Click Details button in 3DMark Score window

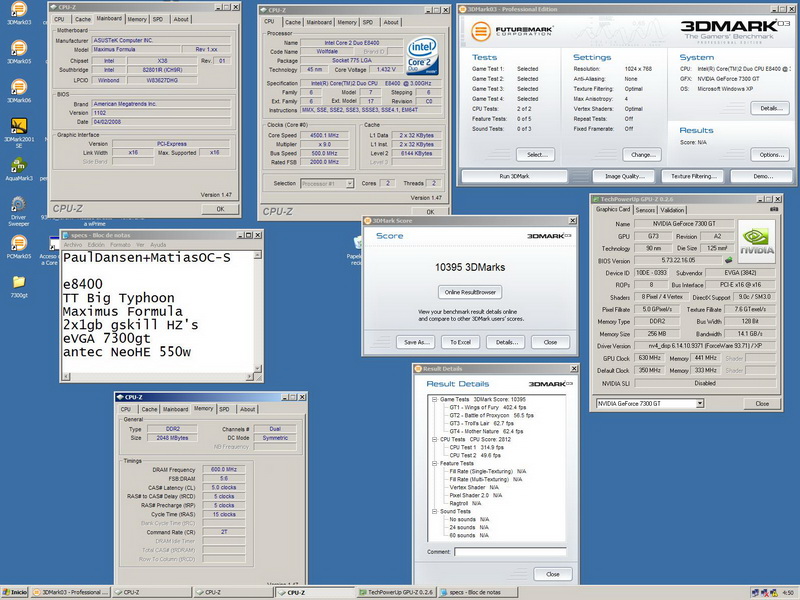[x=506, y=342]
